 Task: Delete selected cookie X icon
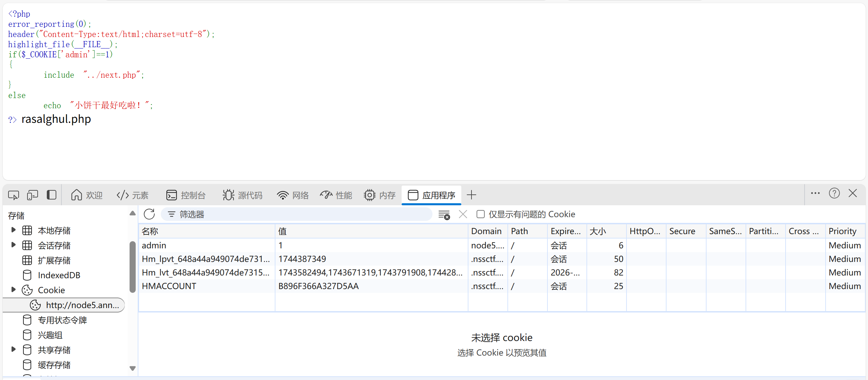pyautogui.click(x=463, y=214)
